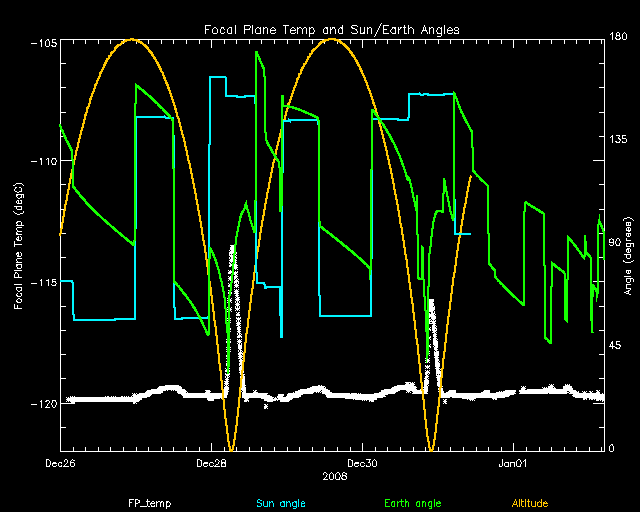This screenshot has width=640, height=512.
Task: Click the -120 tick on the left axis
Action: pyautogui.click(x=44, y=404)
